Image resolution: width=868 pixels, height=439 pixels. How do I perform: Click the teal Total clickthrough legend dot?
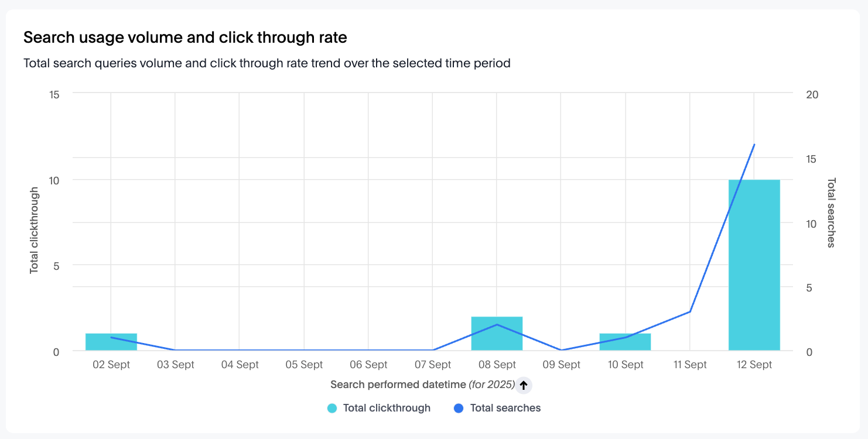(332, 408)
